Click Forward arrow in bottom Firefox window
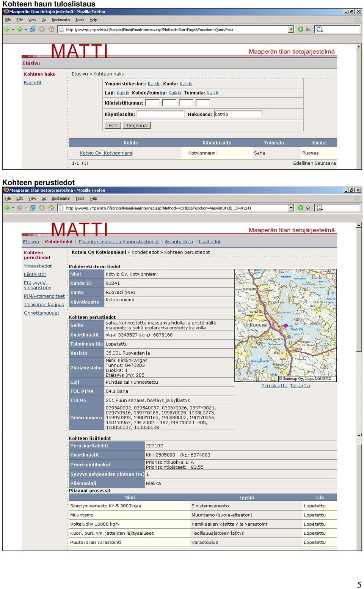 pos(19,208)
